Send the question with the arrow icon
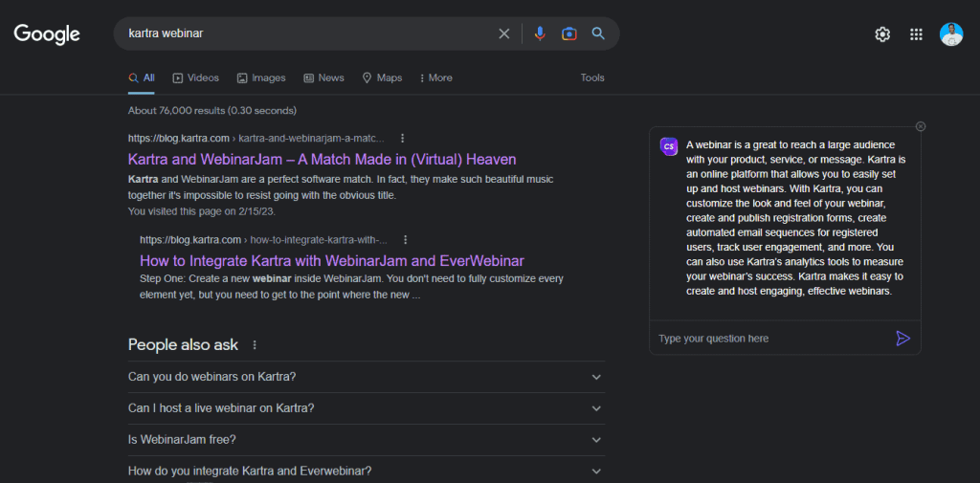The image size is (980, 483). pyautogui.click(x=902, y=338)
